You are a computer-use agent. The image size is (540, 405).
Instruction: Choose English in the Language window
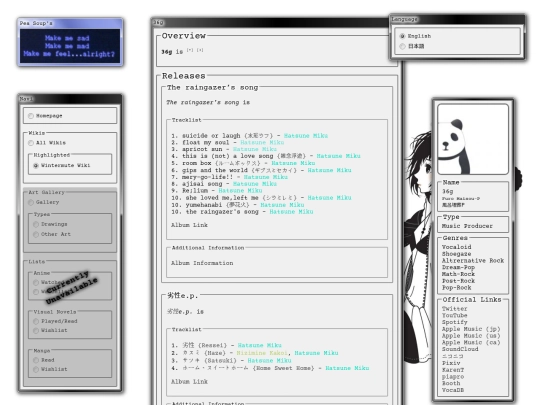click(402, 36)
